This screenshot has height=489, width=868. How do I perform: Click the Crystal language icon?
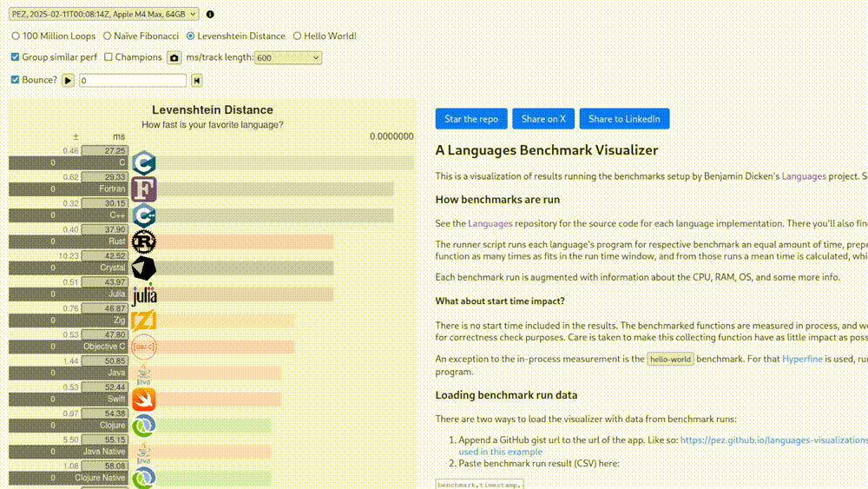tap(143, 268)
